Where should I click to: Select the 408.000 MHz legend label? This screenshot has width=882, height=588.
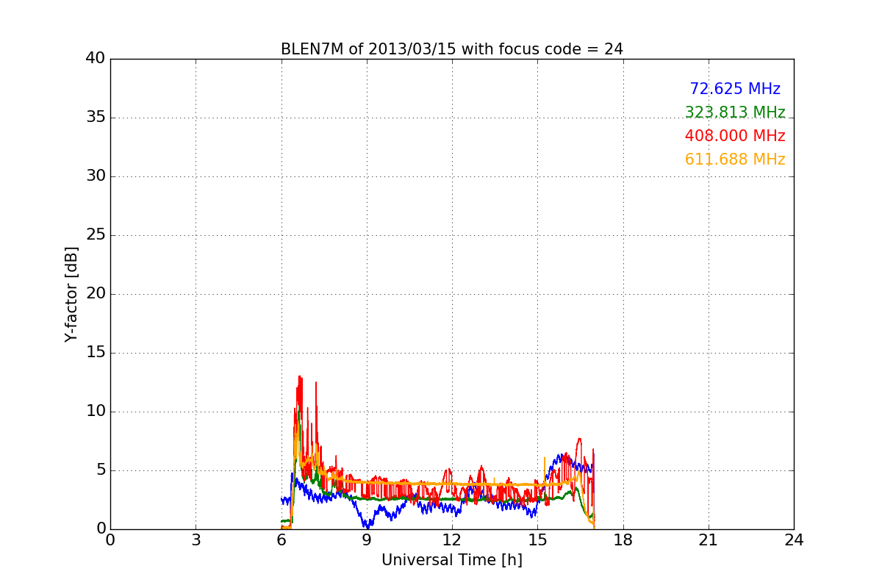pyautogui.click(x=735, y=136)
